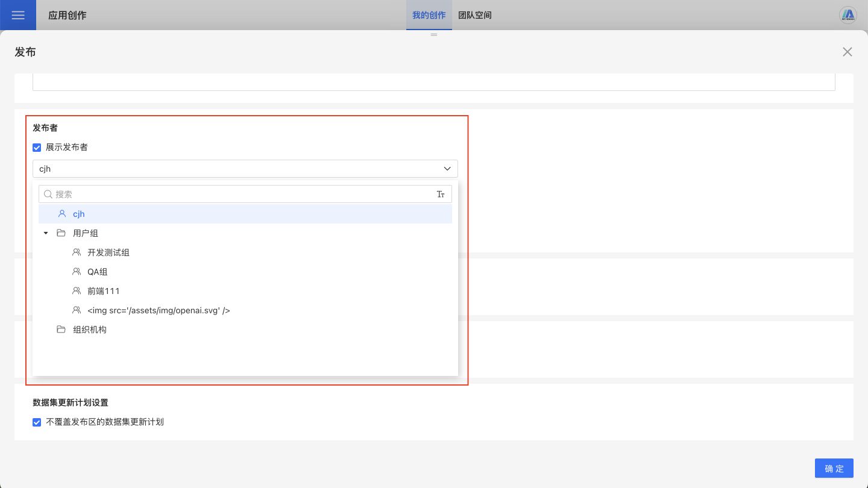Click the user avatar icon

point(848,15)
